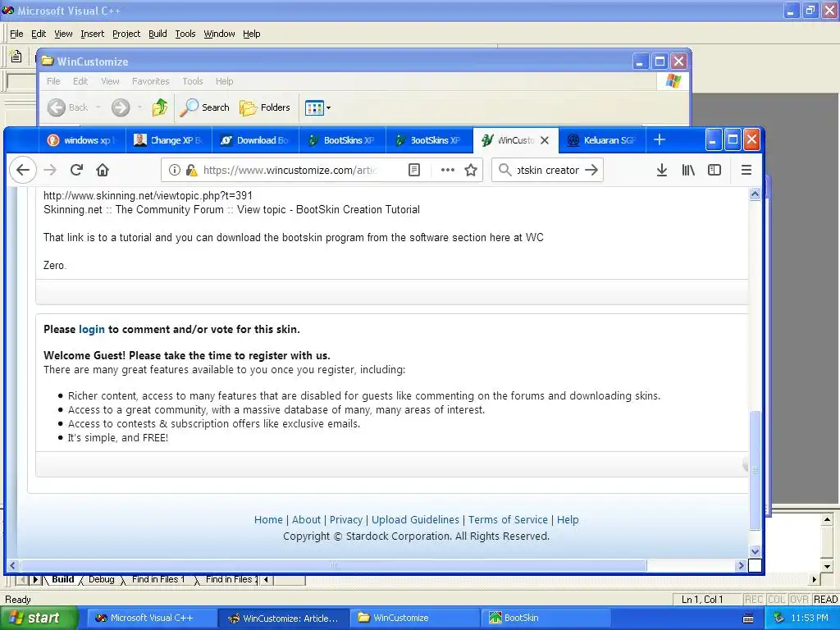Click Firefox forward arrow button
Viewport: 840px width, 630px height.
50,171
